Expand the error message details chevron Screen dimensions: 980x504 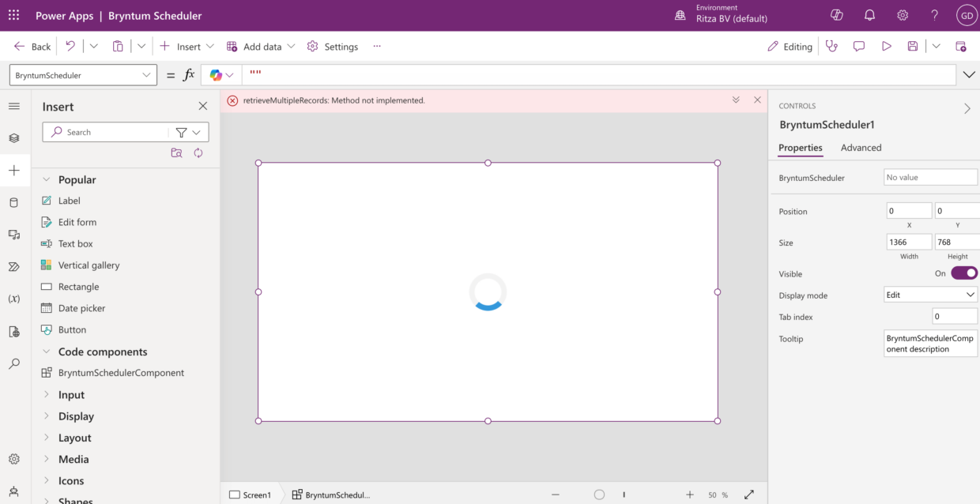pos(736,100)
